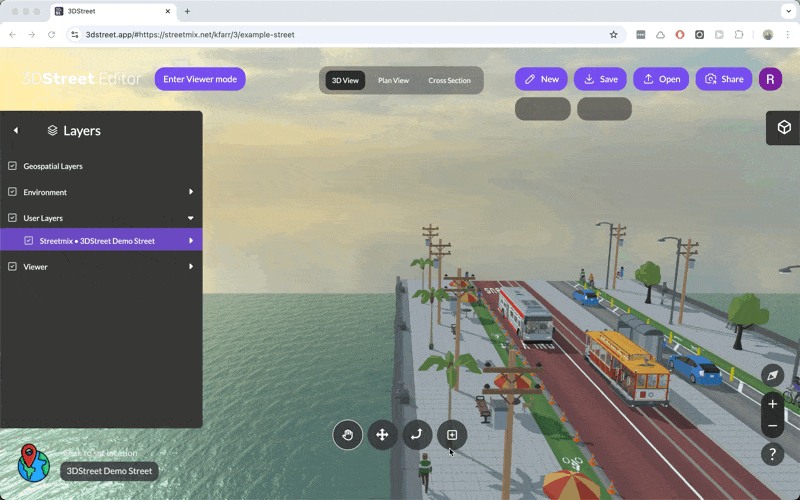Click the 3DStreet Editor logo
Viewport: 800px width, 500px height.
[x=82, y=79]
